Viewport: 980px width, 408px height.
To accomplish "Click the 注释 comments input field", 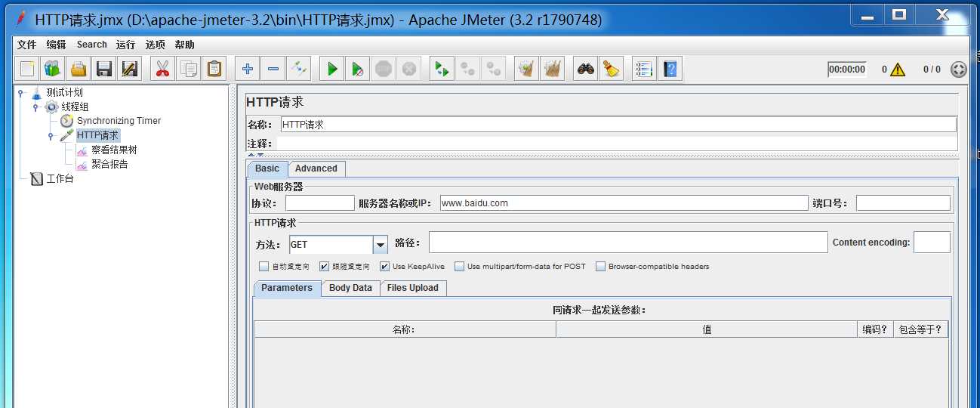I will click(617, 144).
